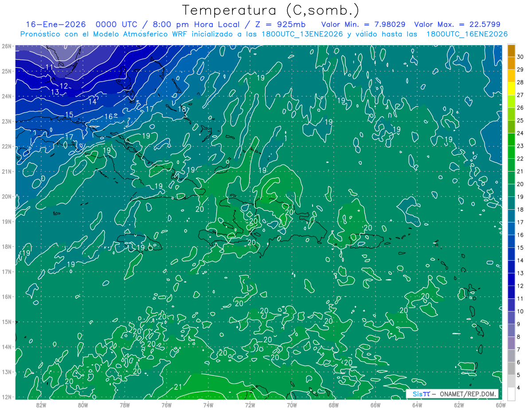Click the white '16' contour label on map

point(109,117)
